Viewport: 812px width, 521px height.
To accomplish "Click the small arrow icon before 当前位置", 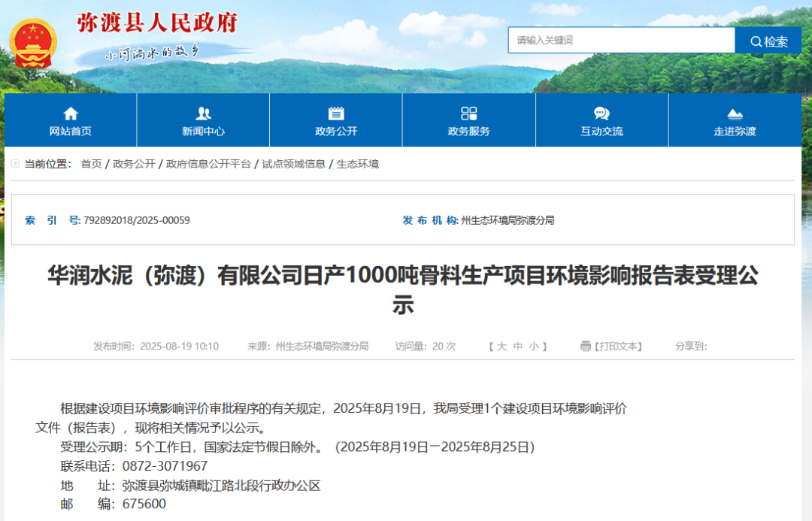I will coord(16,164).
